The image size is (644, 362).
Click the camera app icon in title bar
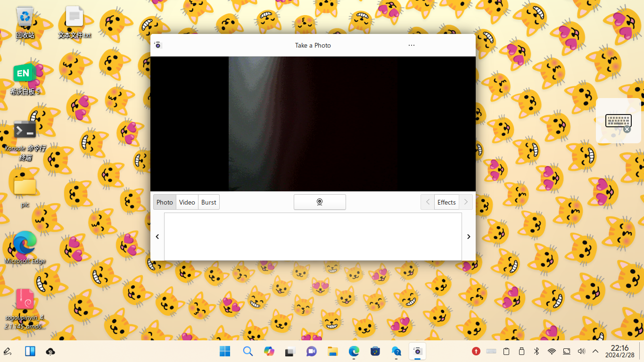(158, 45)
